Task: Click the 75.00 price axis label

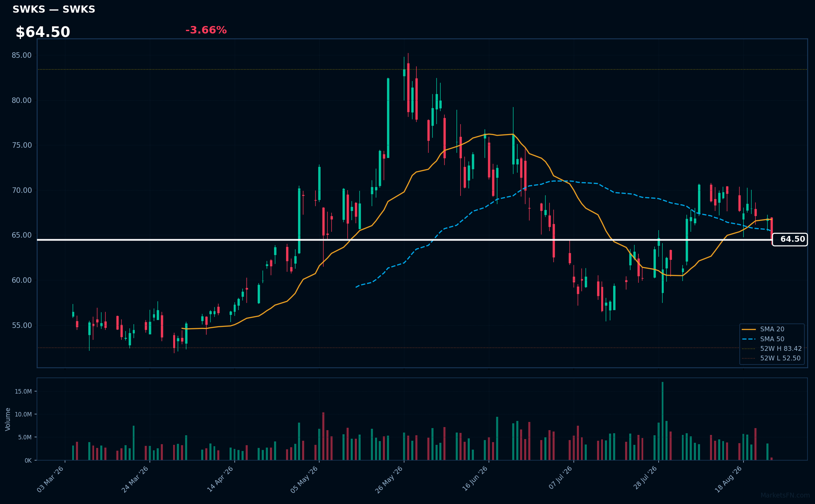Action: 22,145
